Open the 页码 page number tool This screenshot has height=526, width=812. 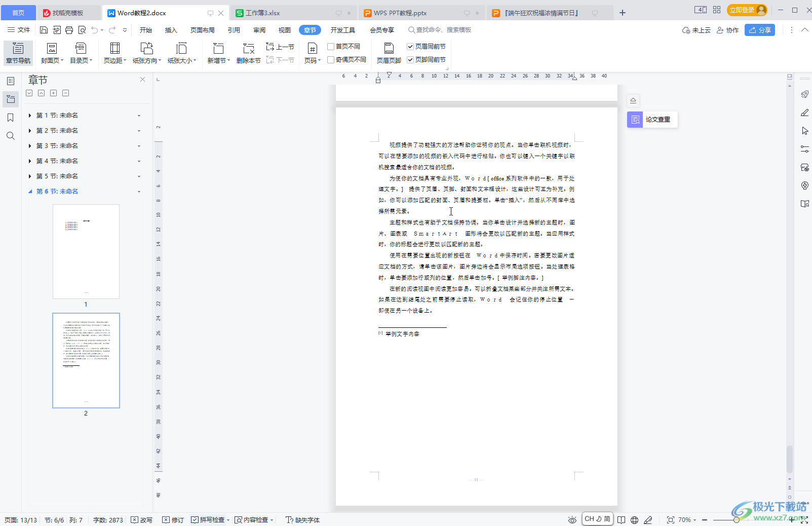[313, 53]
